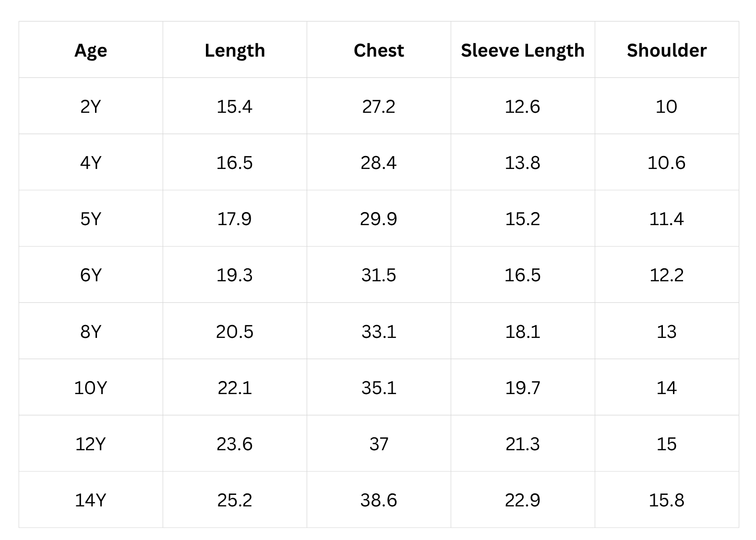This screenshot has height=540, width=756.
Task: Select chest value 29.9 in 5Y row
Action: pos(379,219)
